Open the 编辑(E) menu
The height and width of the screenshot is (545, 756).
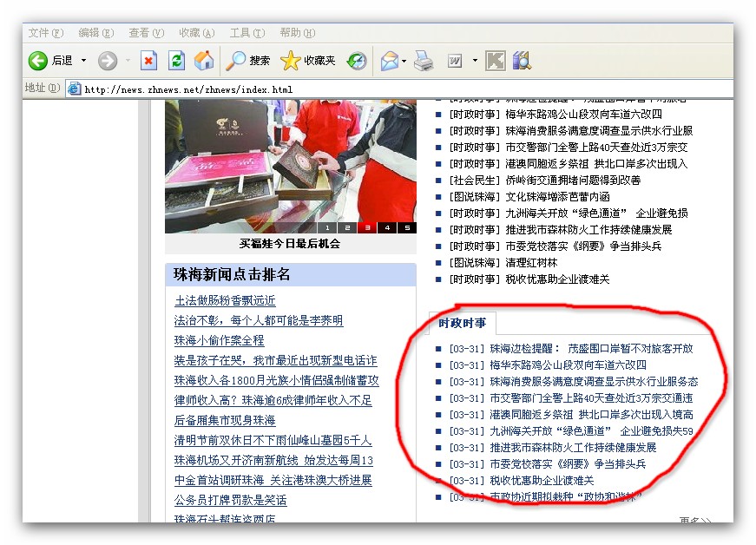[x=96, y=33]
